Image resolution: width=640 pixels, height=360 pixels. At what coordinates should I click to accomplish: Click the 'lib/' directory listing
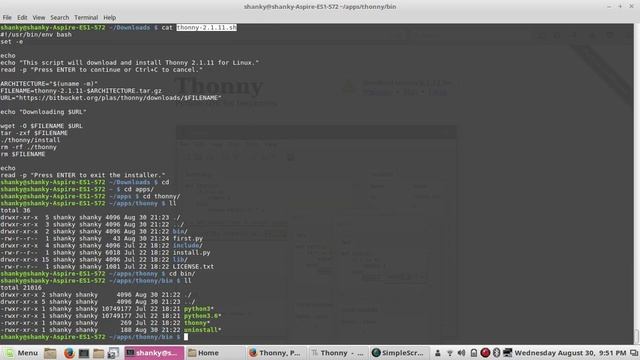(180, 260)
